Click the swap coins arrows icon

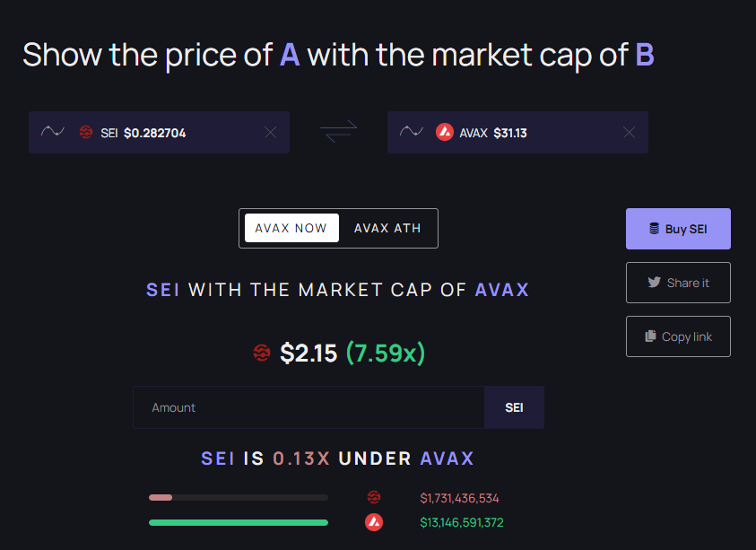pos(338,131)
